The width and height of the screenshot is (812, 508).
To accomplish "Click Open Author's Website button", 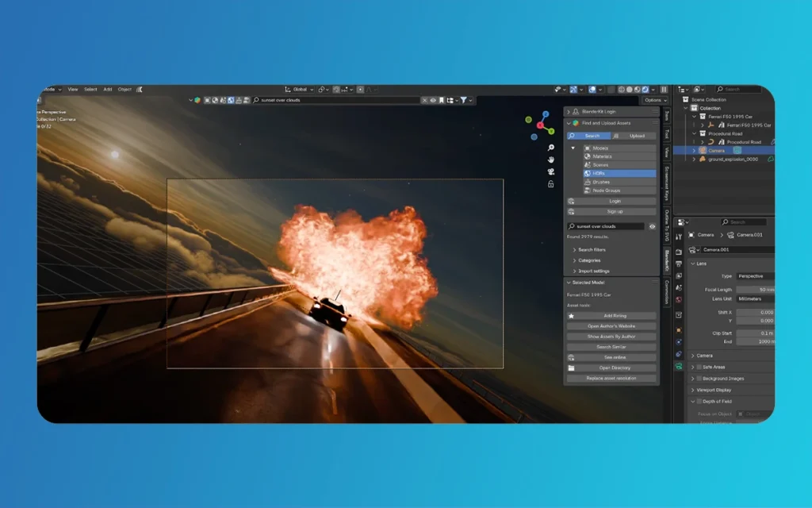I will (611, 326).
